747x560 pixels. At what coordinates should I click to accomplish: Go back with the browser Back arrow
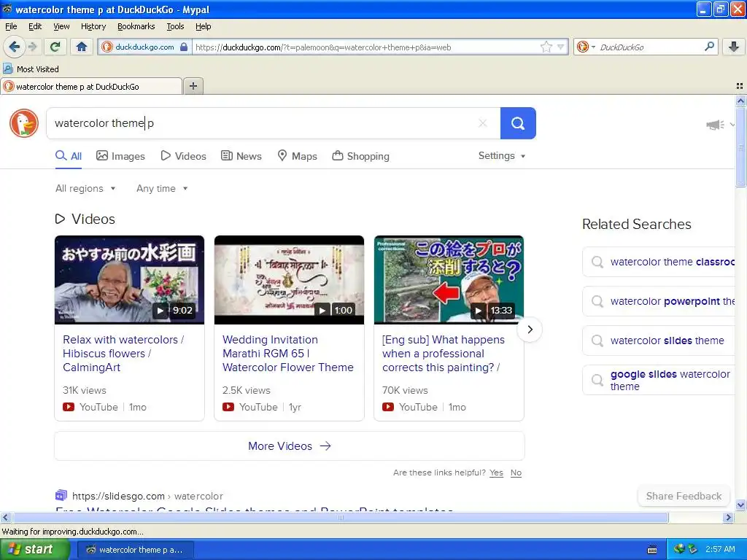click(x=14, y=47)
